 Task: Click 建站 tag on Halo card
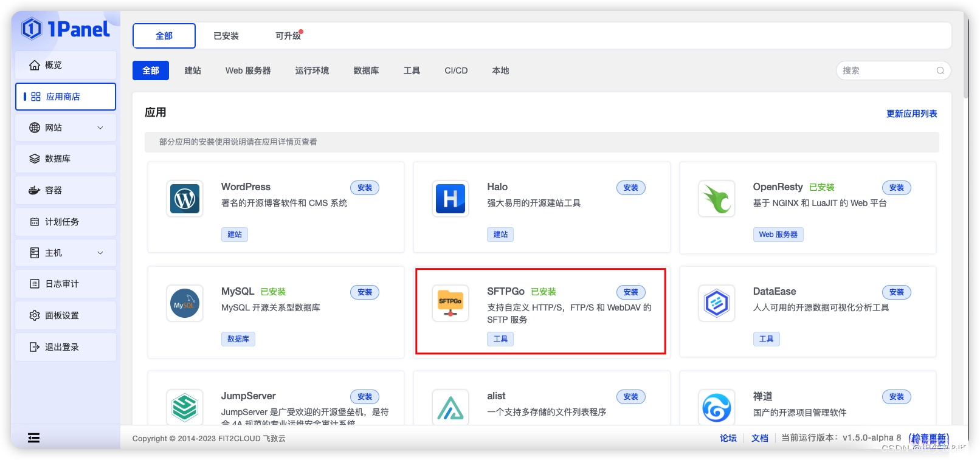click(500, 235)
